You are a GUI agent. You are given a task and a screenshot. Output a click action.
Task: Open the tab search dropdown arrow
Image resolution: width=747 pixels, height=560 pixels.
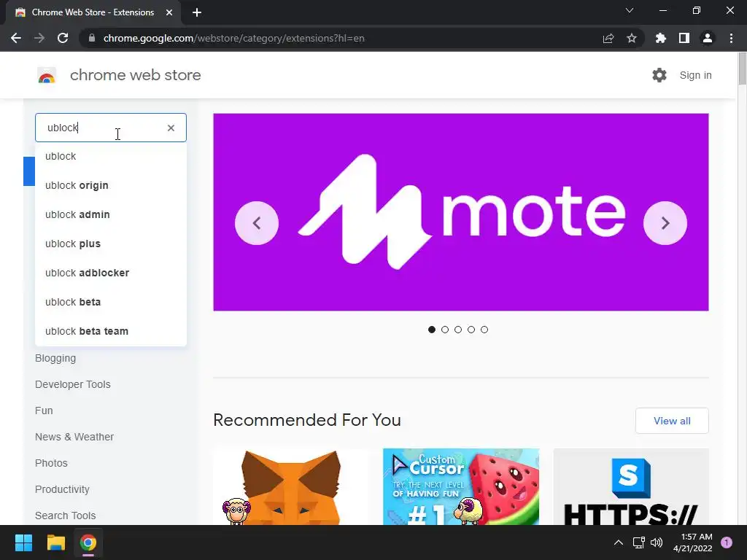click(x=630, y=10)
